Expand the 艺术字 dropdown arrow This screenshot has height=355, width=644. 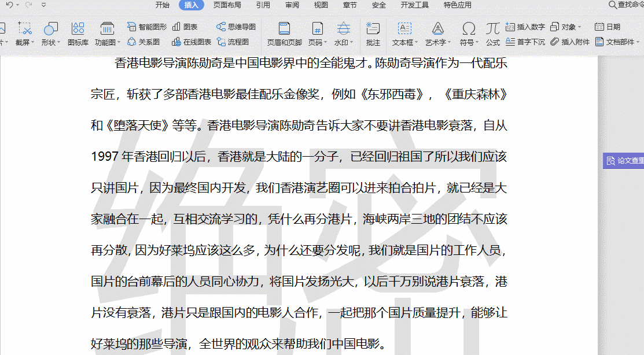449,42
